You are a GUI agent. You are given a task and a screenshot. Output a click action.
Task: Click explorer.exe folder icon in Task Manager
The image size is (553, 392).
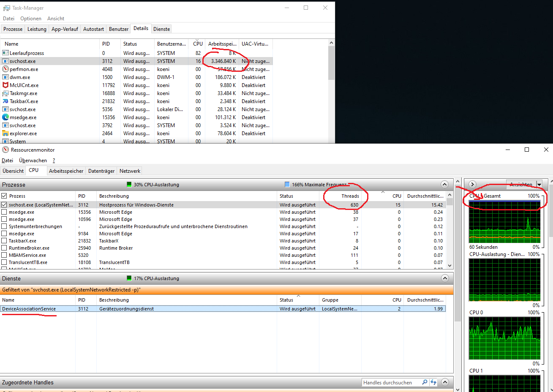(x=5, y=133)
